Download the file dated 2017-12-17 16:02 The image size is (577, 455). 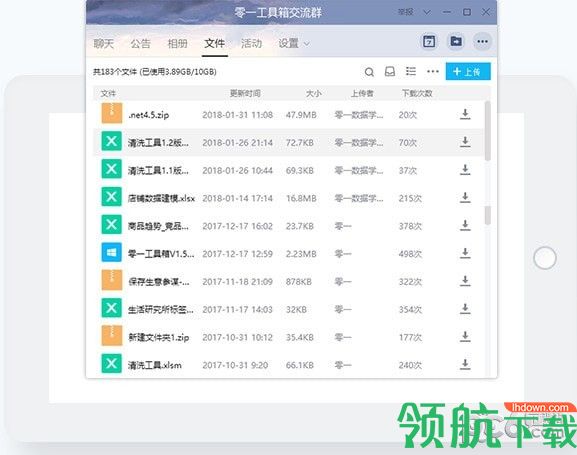point(465,225)
